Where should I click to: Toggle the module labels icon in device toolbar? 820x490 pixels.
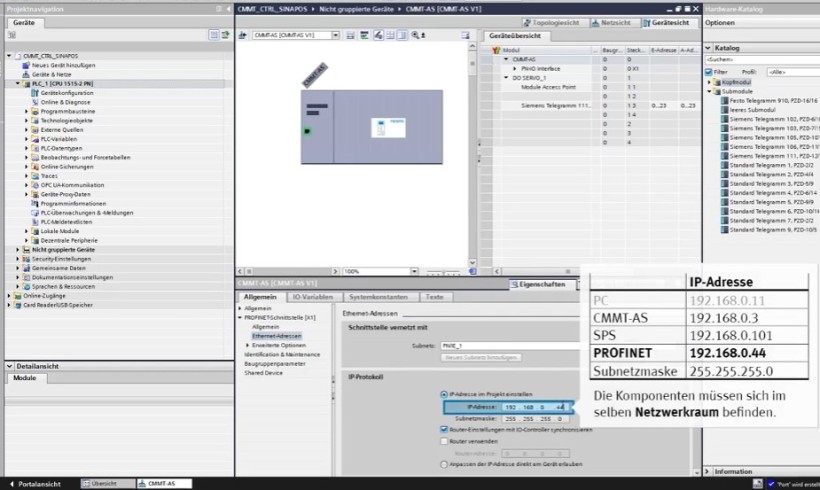click(x=378, y=35)
